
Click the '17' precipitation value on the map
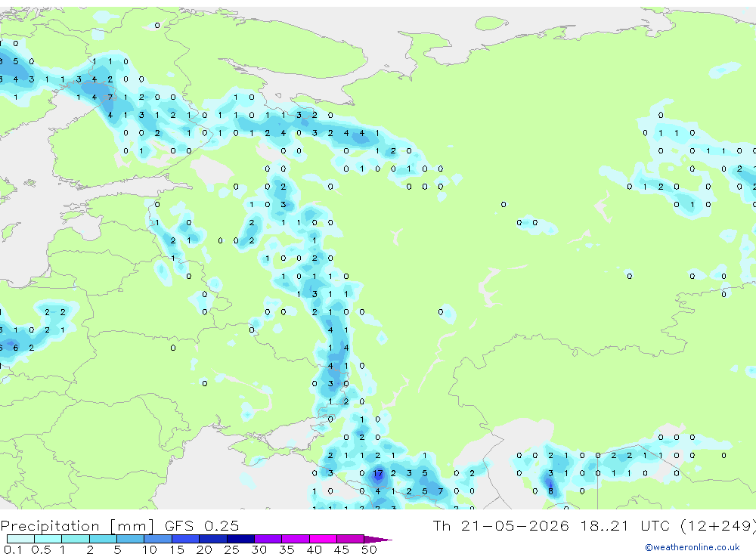[377, 473]
